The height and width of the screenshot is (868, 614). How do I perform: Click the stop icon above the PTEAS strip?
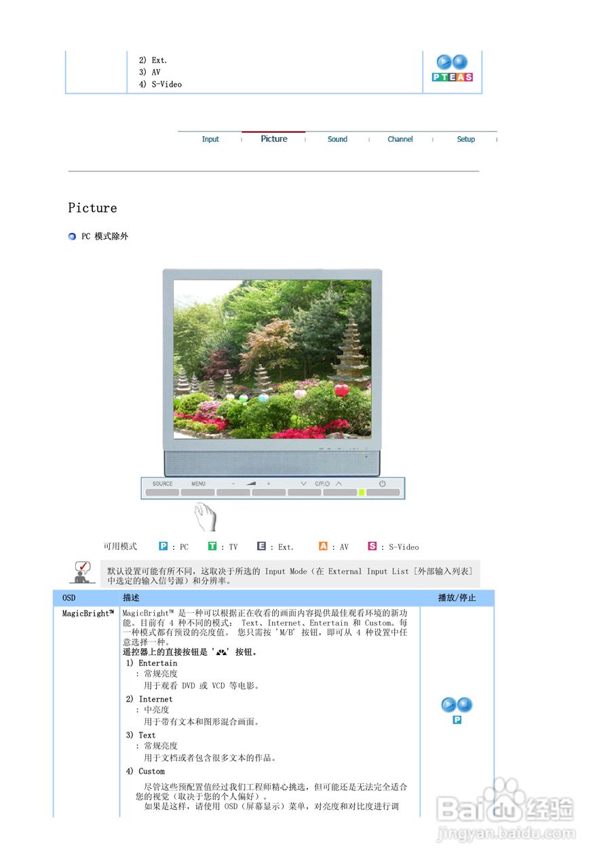(x=460, y=62)
